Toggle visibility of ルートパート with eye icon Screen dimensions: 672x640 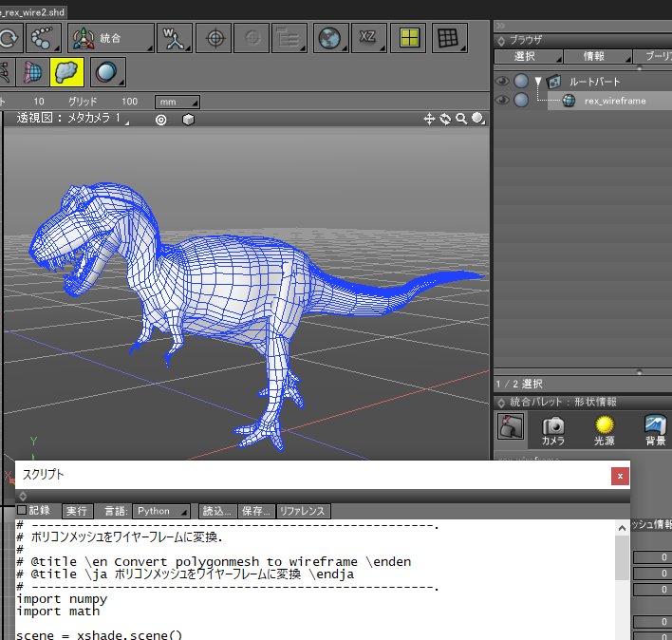[x=503, y=82]
